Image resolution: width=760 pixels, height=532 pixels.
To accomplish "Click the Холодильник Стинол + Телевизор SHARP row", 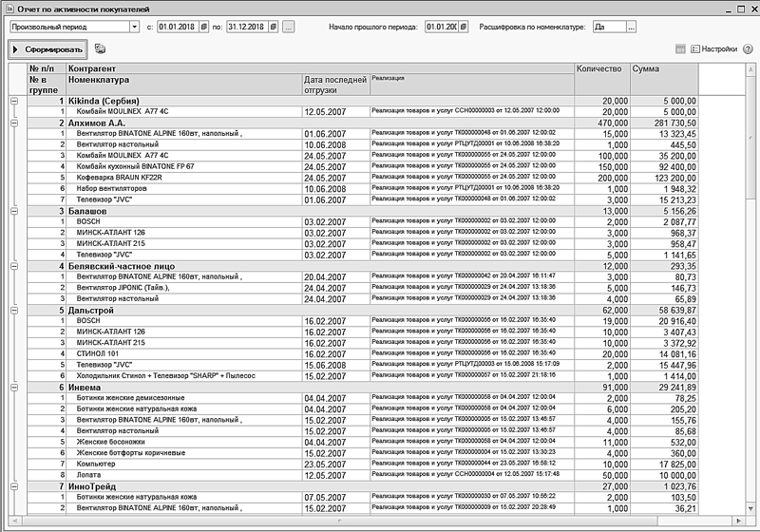I will pyautogui.click(x=363, y=376).
